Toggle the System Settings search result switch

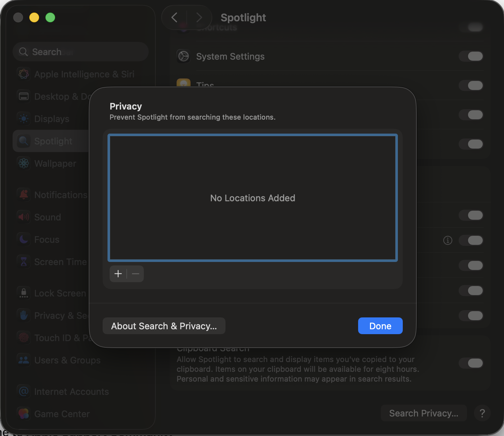pos(471,56)
